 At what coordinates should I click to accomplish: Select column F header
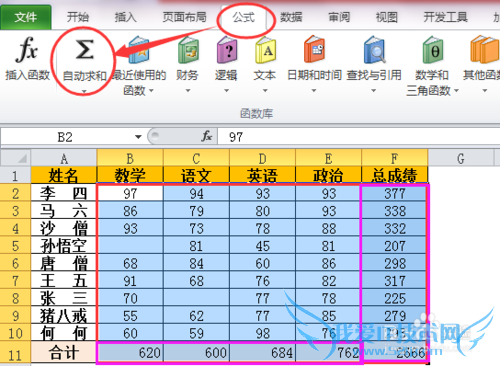pos(394,158)
